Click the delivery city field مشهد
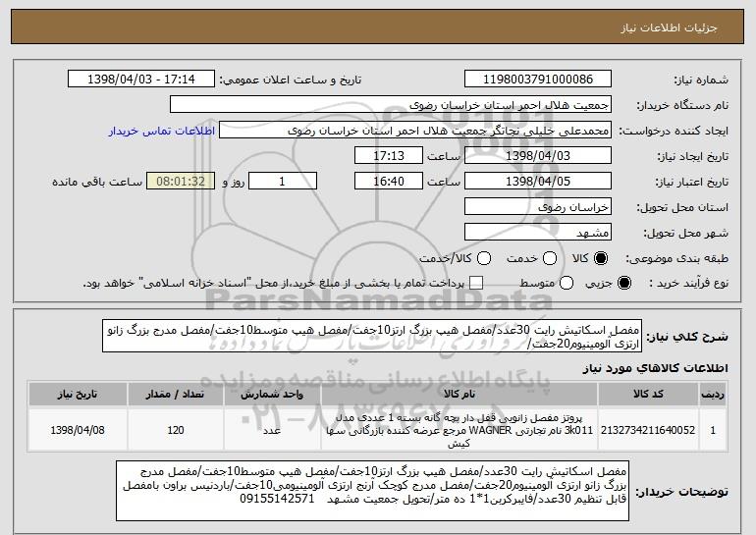 point(538,233)
